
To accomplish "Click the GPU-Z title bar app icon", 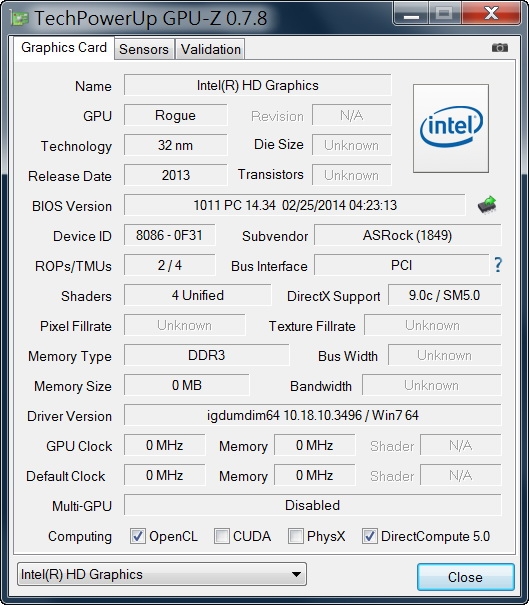I will click(x=19, y=19).
